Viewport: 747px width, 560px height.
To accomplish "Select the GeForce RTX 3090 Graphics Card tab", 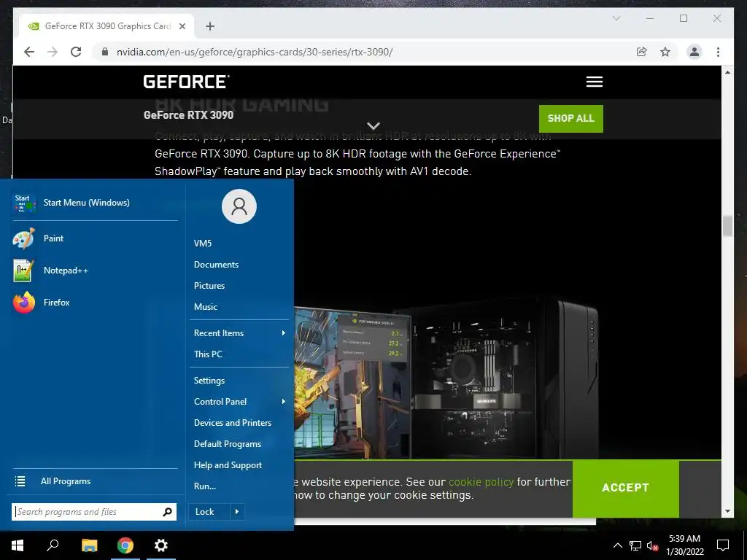I will (x=107, y=26).
